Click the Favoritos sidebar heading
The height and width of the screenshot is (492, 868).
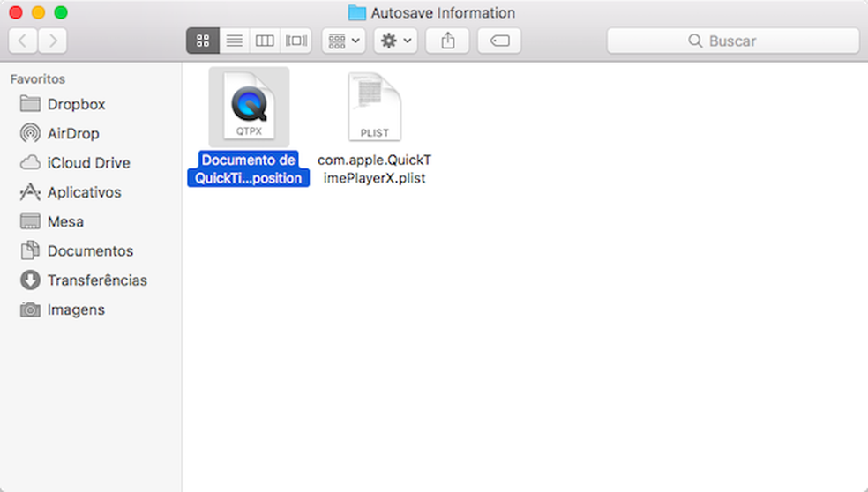tap(38, 79)
